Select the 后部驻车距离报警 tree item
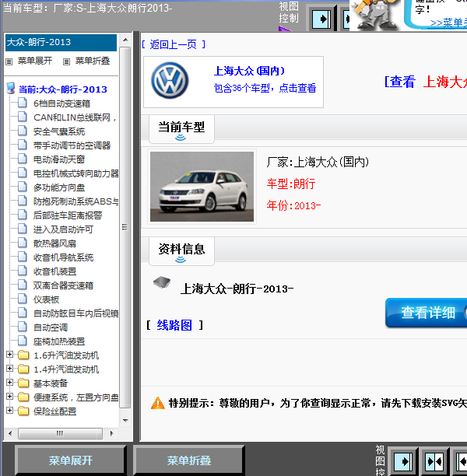The height and width of the screenshot is (476, 467). pos(68,215)
